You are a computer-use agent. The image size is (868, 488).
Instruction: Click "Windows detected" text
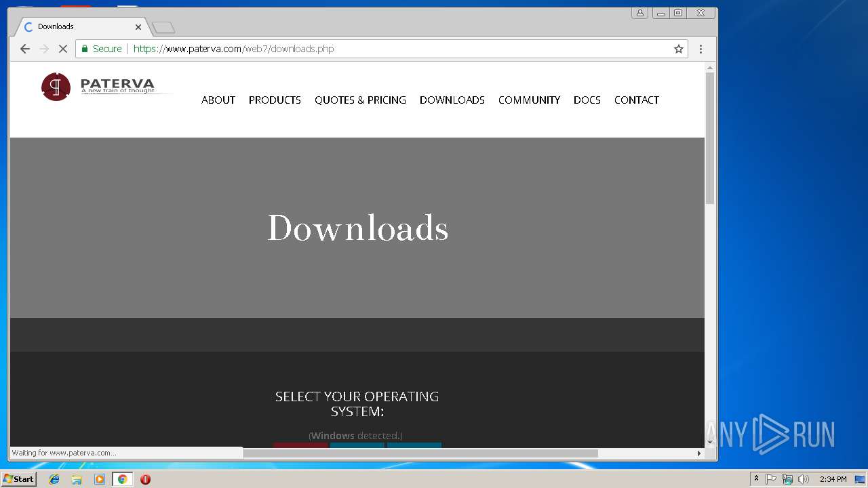click(355, 436)
